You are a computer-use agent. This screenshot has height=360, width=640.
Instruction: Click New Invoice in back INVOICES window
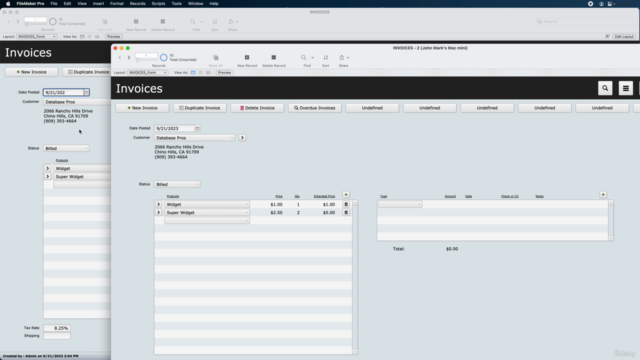[x=31, y=72]
